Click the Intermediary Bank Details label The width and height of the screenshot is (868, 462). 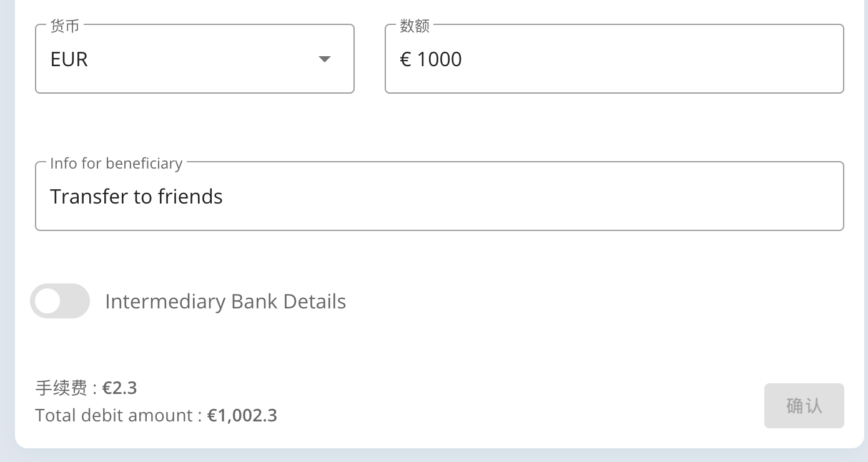pos(225,302)
